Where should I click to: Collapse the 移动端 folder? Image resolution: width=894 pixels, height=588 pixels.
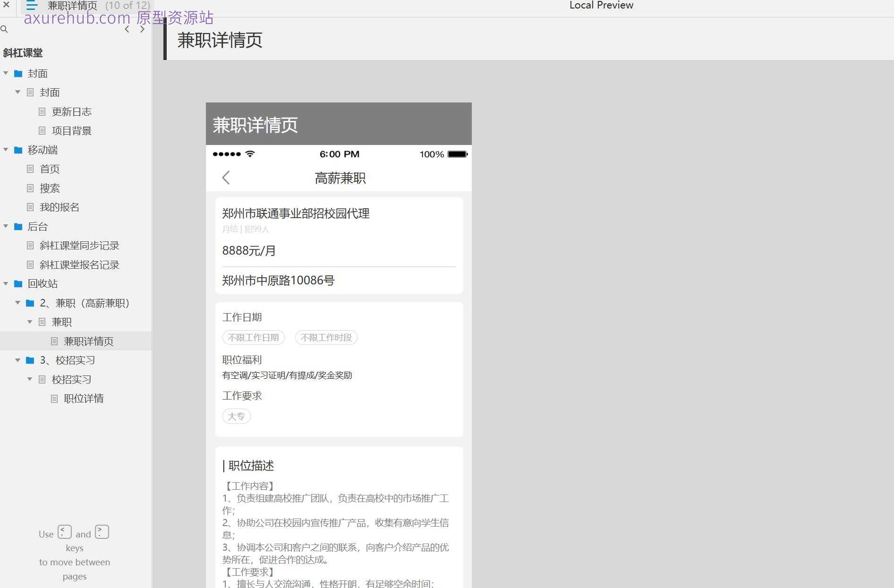6,150
